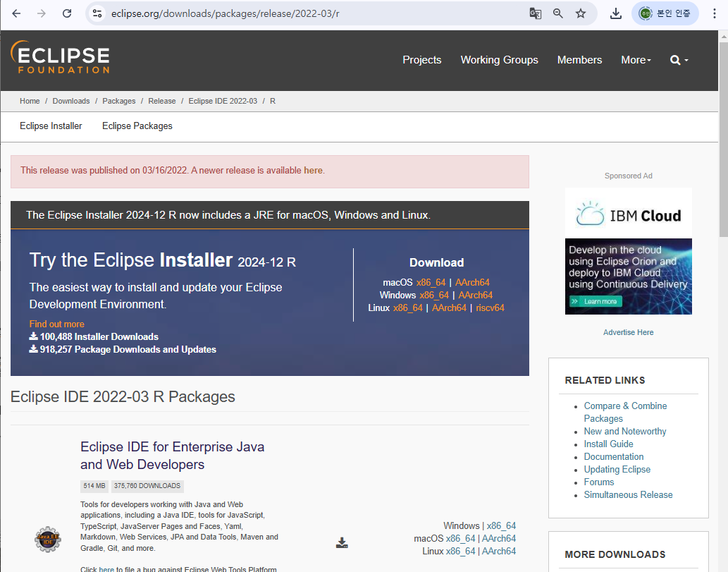Image resolution: width=728 pixels, height=572 pixels.
Task: Open Chrome three-dot menu
Action: tap(715, 13)
